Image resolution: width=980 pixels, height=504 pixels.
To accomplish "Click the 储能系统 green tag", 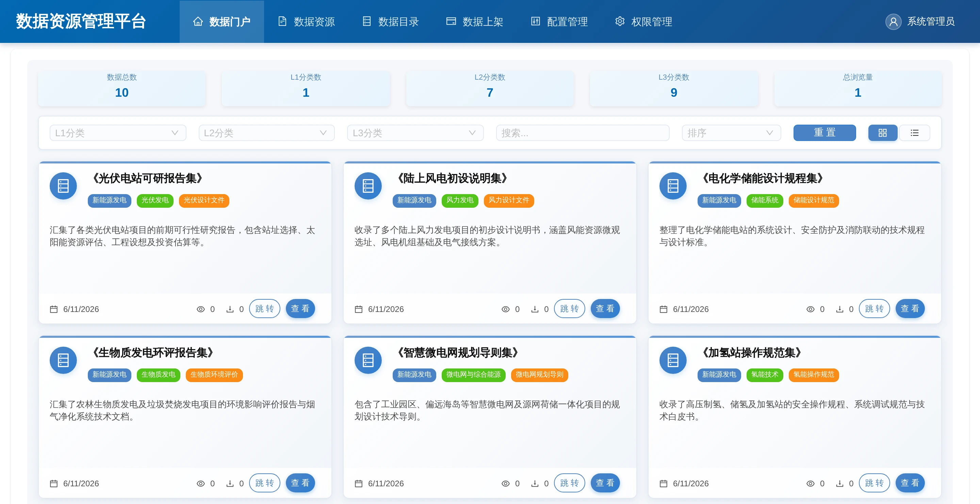I will (x=765, y=200).
